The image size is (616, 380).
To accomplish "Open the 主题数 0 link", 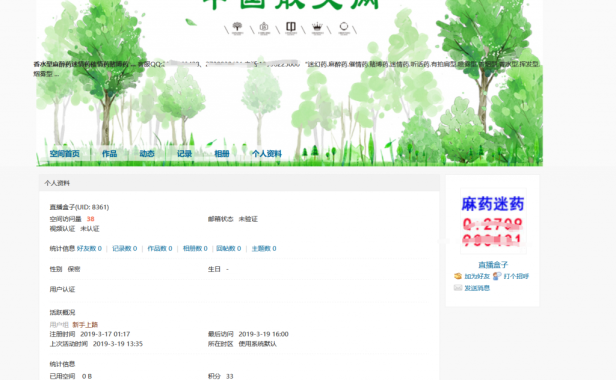I will [264, 248].
